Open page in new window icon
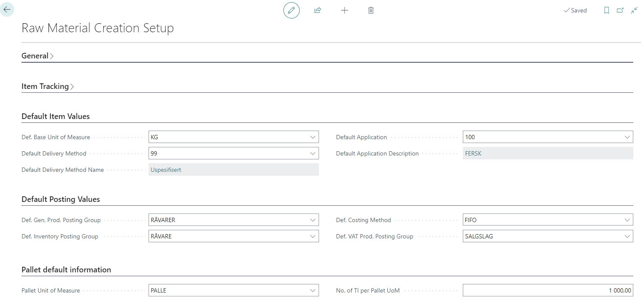The height and width of the screenshot is (308, 644). [620, 10]
